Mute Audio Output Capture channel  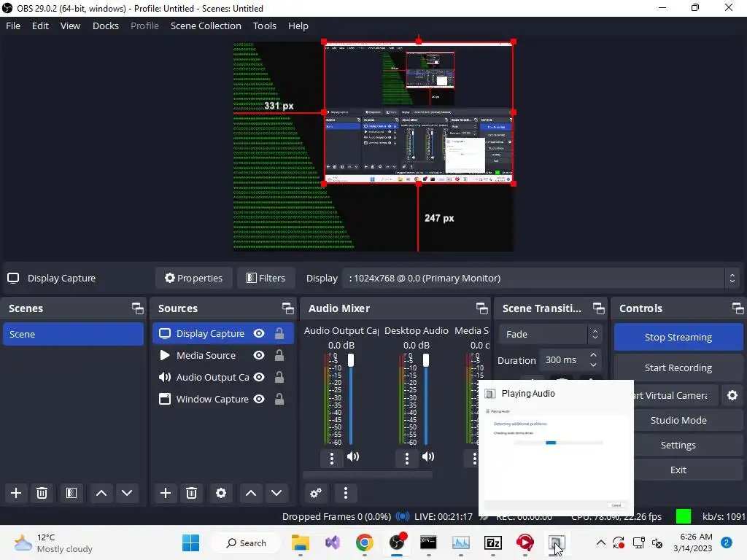(x=353, y=457)
